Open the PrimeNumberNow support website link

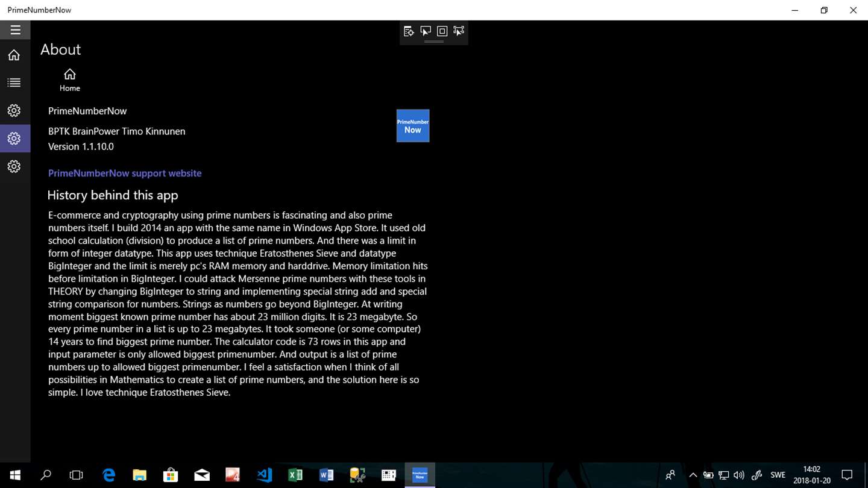pos(125,173)
